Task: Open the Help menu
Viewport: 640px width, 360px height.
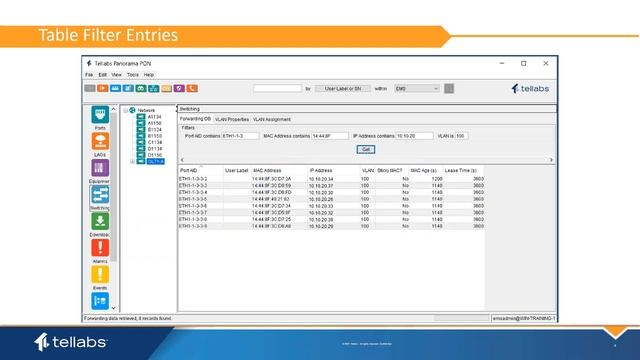Action: (x=149, y=75)
